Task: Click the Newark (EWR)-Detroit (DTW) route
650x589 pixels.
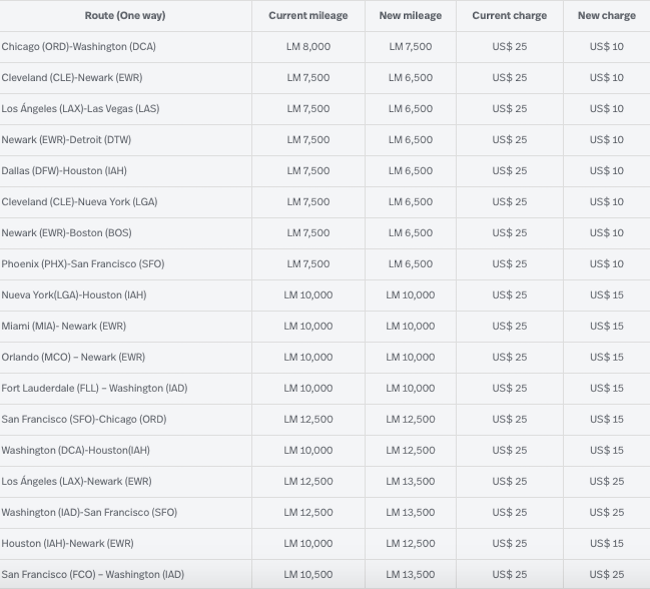Action: [66, 140]
